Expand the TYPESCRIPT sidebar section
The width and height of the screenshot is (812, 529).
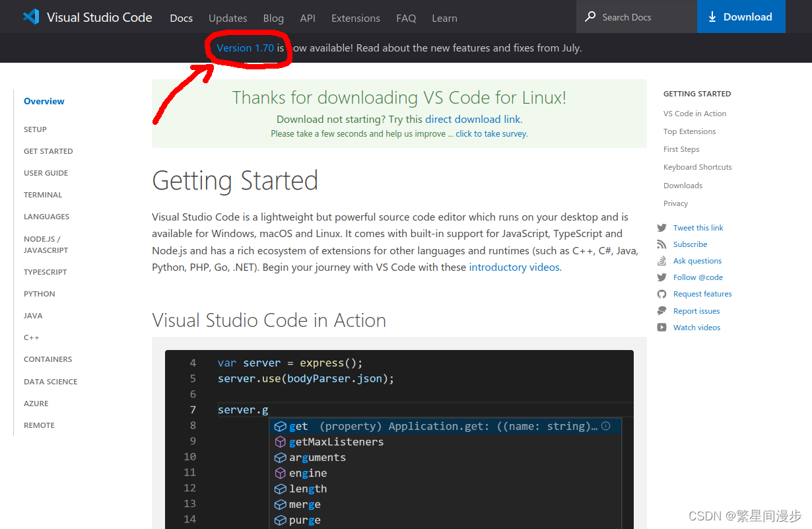46,272
